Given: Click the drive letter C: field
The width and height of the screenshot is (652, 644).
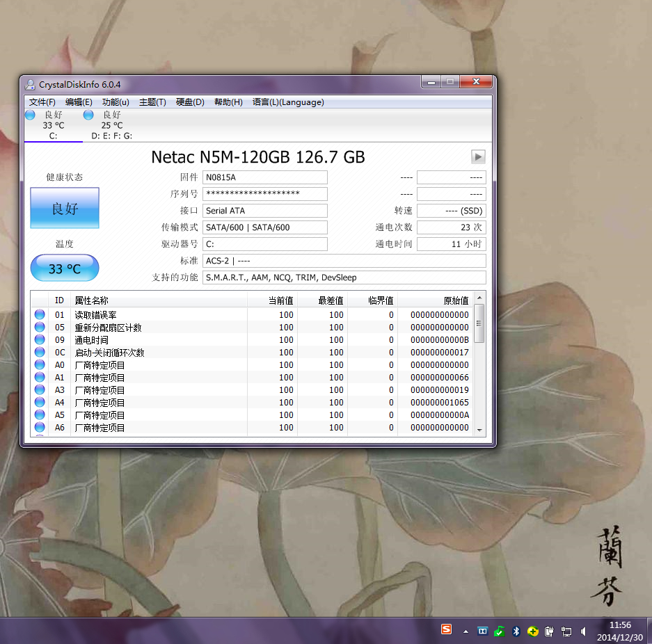Looking at the screenshot, I should (x=265, y=244).
